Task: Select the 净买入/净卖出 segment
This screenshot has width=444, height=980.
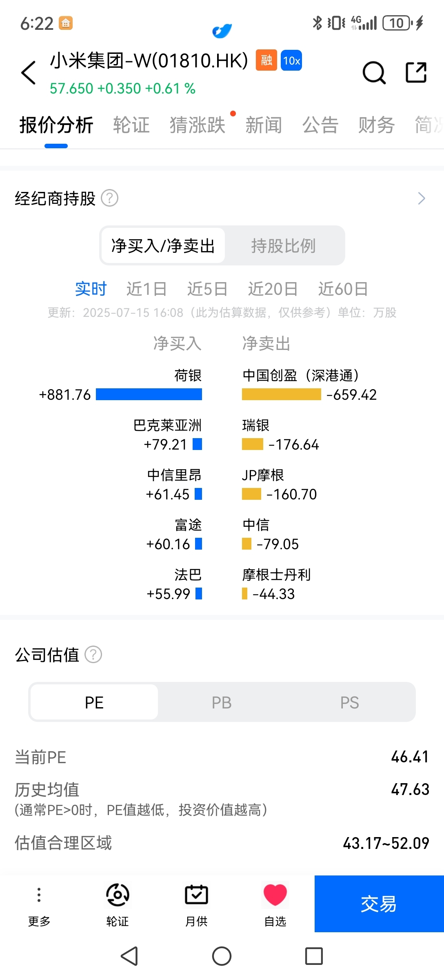Action: [163, 246]
